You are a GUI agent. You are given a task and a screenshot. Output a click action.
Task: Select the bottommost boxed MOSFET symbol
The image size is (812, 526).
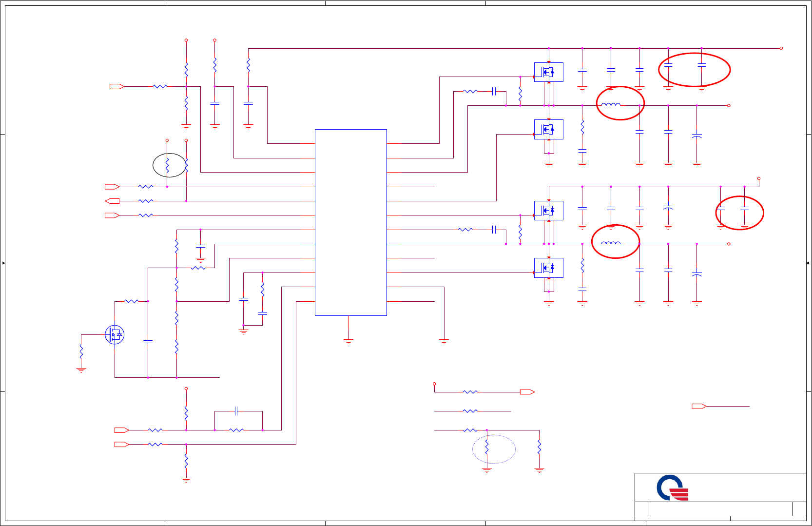point(549,268)
